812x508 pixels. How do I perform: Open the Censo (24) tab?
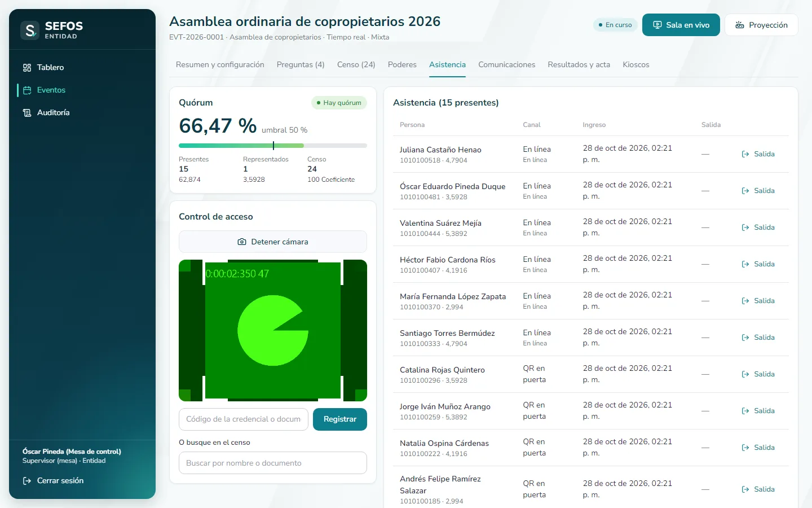(x=356, y=65)
